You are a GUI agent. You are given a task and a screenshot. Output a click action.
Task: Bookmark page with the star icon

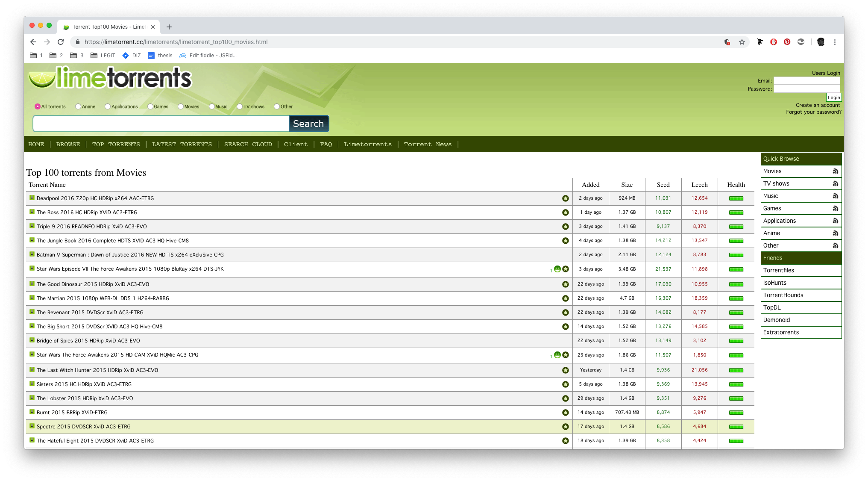742,42
